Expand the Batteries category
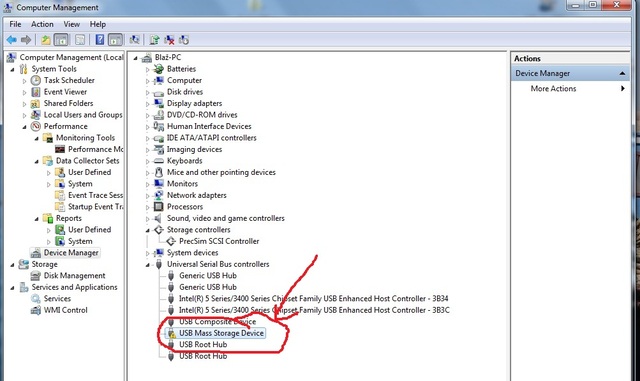This screenshot has height=381, width=640. click(148, 70)
